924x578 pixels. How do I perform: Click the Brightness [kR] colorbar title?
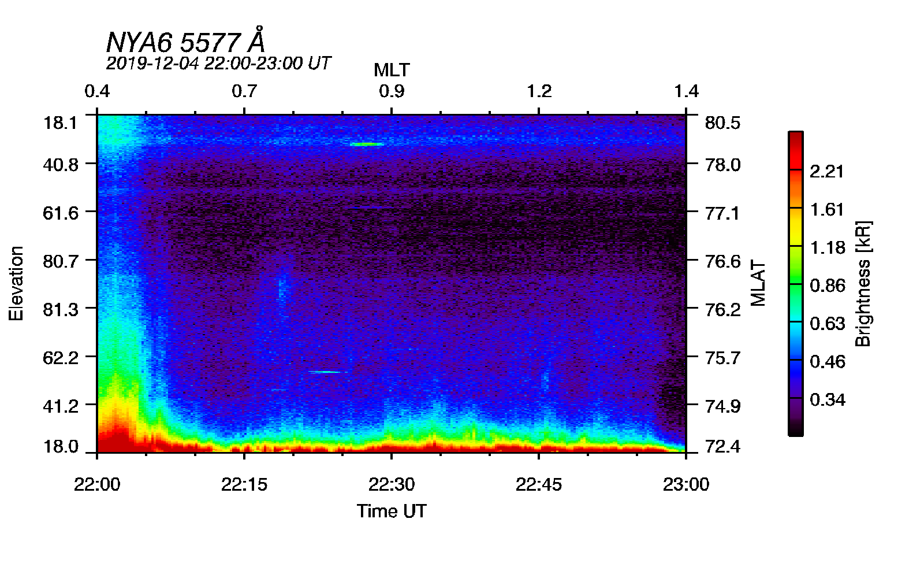[863, 283]
